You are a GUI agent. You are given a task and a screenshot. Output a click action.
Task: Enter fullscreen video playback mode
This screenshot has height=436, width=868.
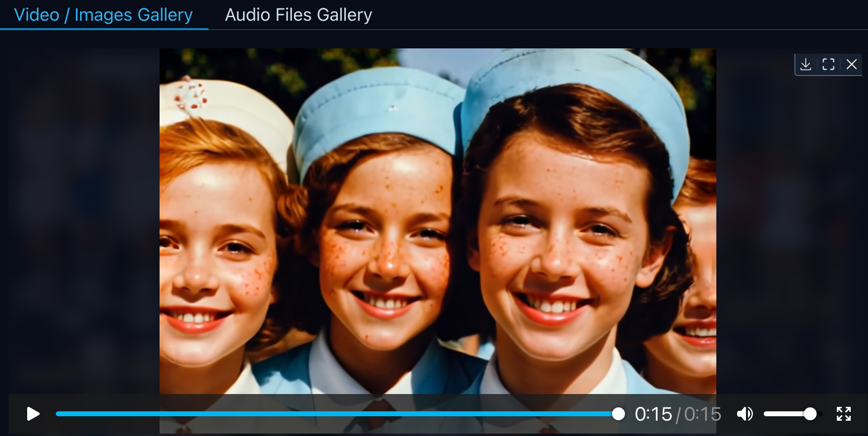[844, 414]
